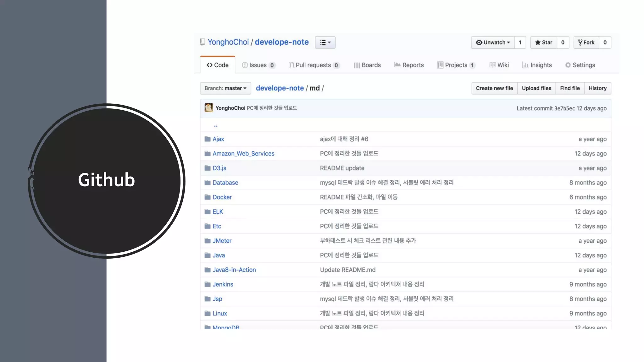This screenshot has height=362, width=644.
Task: Click the Jsp folder icon
Action: pyautogui.click(x=208, y=299)
